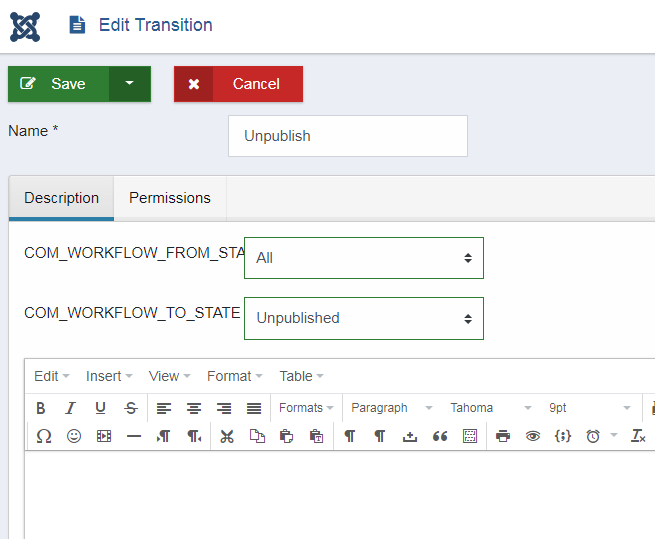Copy selection with copy icon
655x539 pixels.
(257, 436)
